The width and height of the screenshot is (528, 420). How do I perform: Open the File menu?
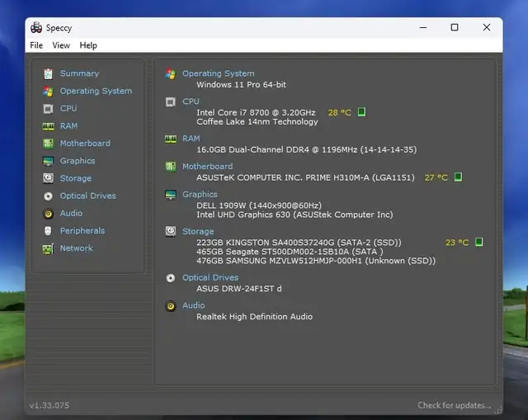[36, 45]
